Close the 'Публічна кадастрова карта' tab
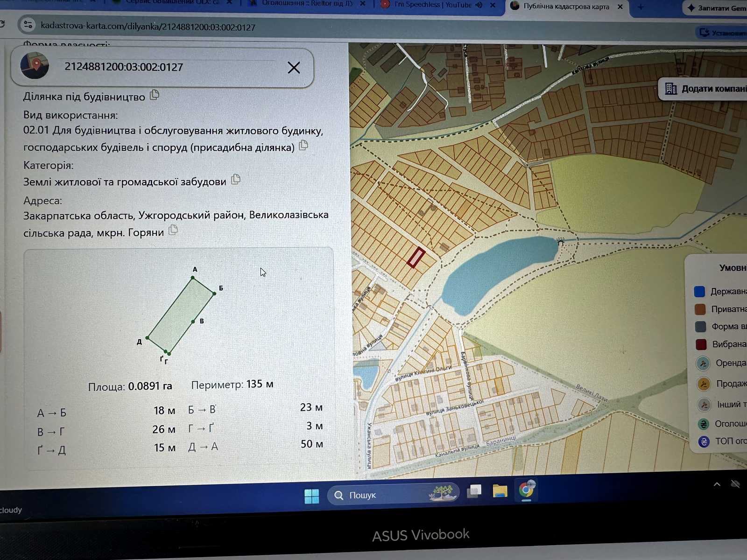 pos(620,7)
